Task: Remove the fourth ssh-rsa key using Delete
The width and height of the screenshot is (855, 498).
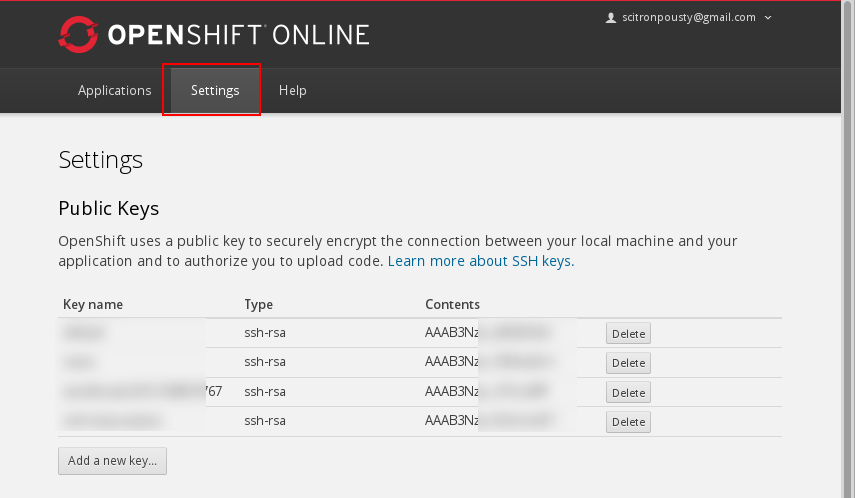Action: click(x=628, y=422)
